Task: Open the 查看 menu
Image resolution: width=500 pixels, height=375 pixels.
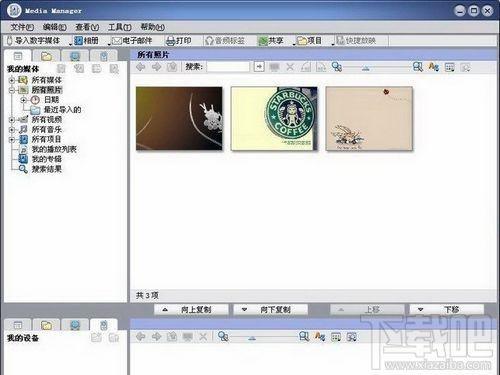Action: [87, 27]
